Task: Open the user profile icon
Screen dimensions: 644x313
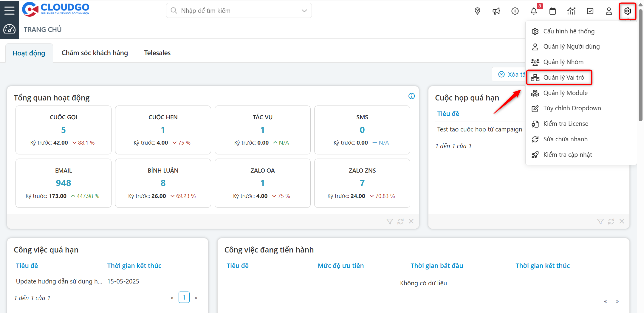Action: click(x=609, y=11)
